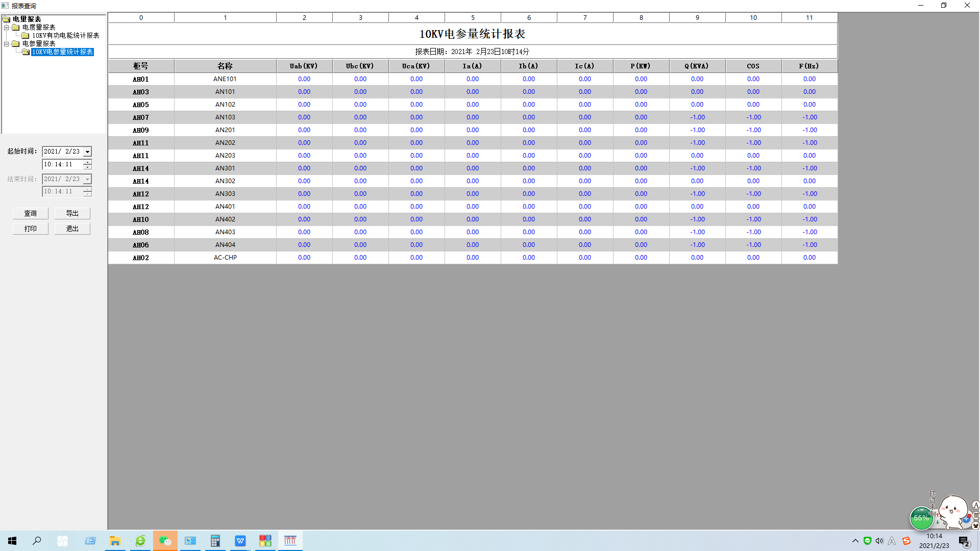Click the 退出 exit button
This screenshot has height=551, width=980.
click(72, 229)
